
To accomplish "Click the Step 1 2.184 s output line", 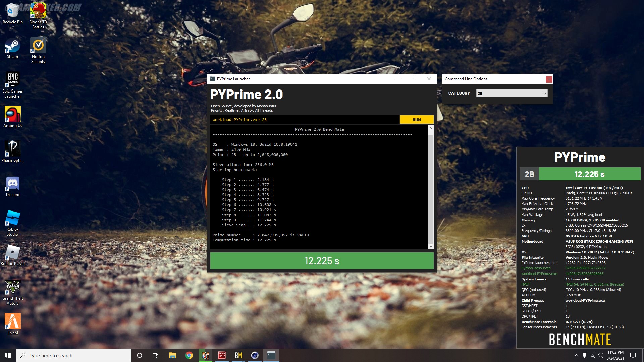I will point(248,180).
